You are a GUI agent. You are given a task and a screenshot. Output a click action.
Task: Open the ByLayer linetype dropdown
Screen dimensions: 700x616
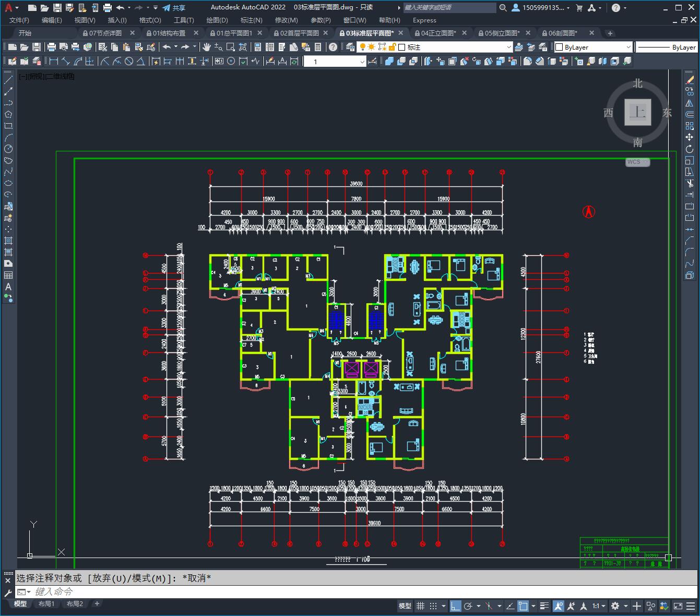(667, 47)
